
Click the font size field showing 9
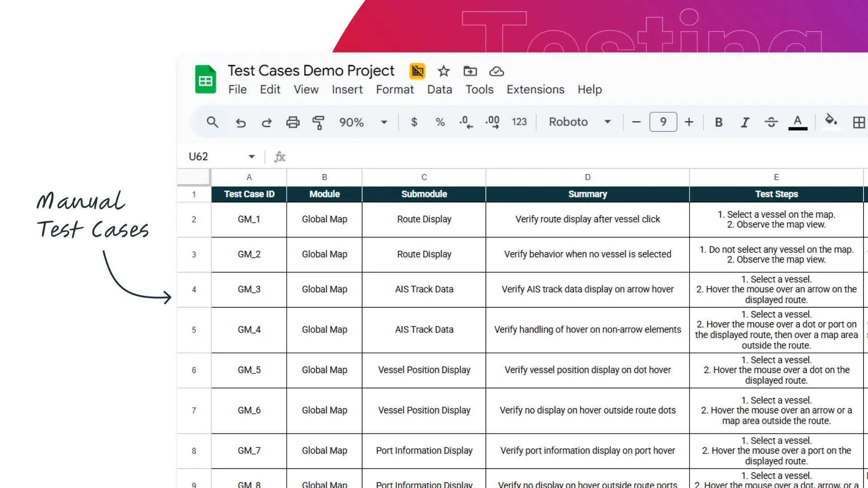663,122
